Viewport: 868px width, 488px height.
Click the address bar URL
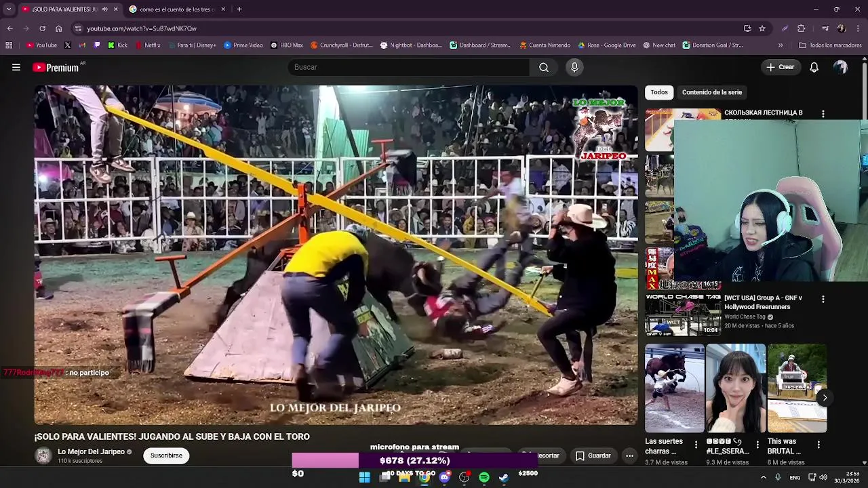tap(142, 28)
